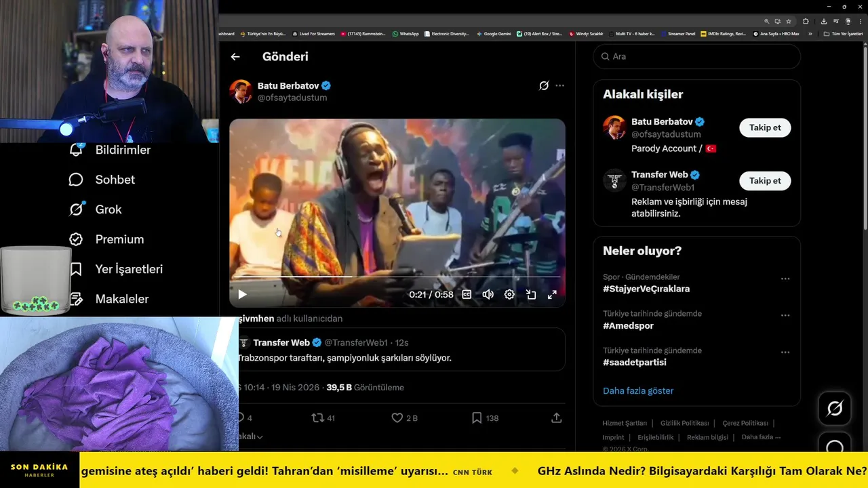Viewport: 868px width, 488px height.
Task: Open the Ana Sayfa HBO Max bookmark
Action: coord(776,34)
